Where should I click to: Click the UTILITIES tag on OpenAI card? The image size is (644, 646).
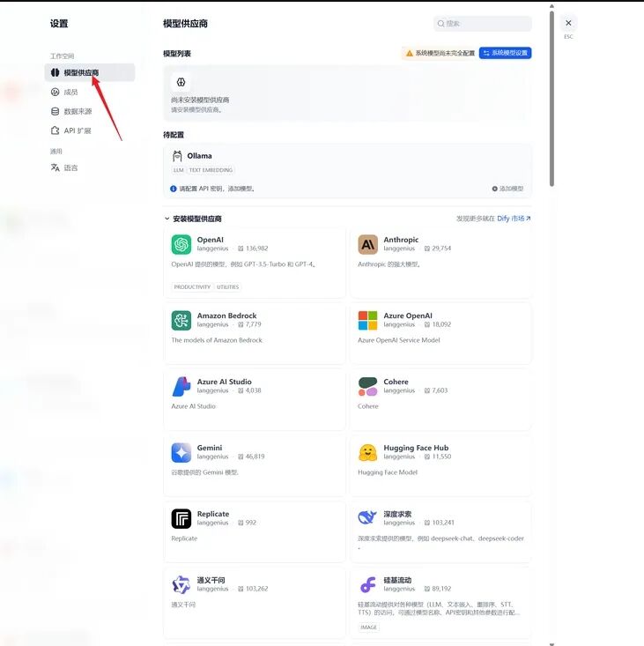coord(227,286)
